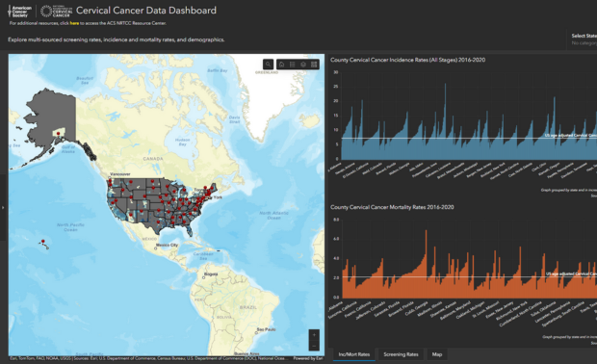Open the map legend list
This screenshot has width=597, height=364.
point(293,65)
